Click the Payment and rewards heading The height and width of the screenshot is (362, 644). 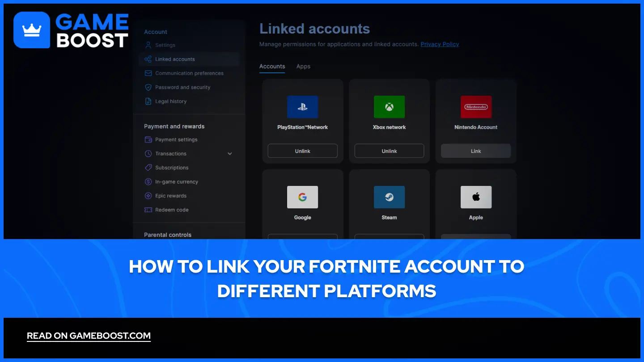[174, 126]
